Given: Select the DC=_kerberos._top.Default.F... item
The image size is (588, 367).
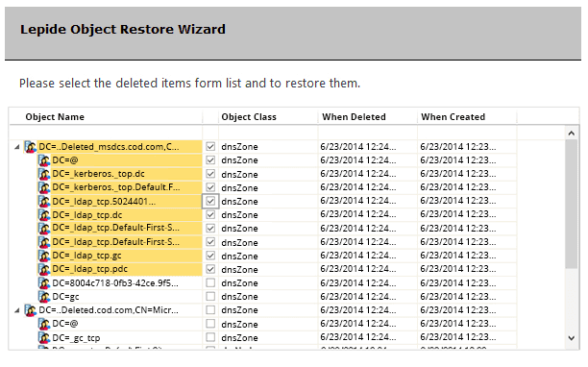Looking at the screenshot, I should point(116,187).
